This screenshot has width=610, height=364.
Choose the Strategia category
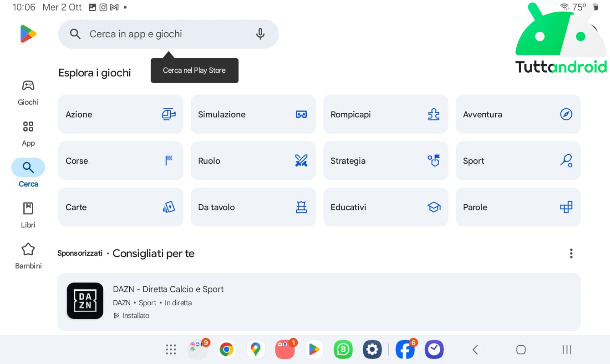point(386,161)
